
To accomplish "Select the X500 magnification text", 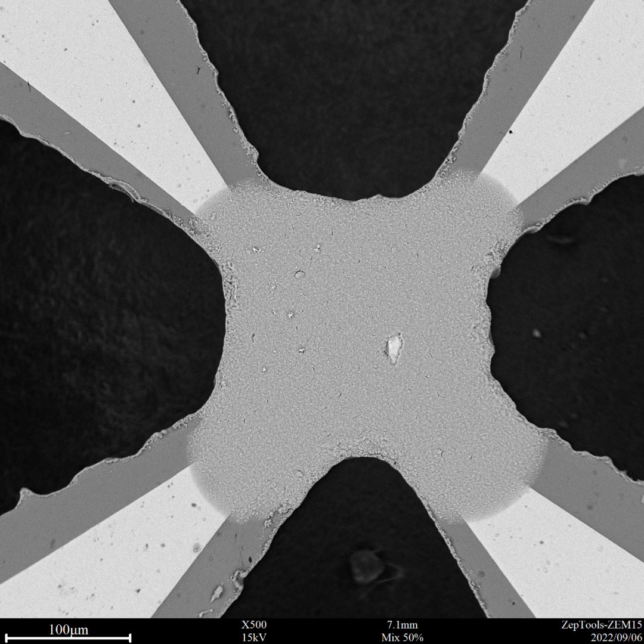I will point(254,625).
